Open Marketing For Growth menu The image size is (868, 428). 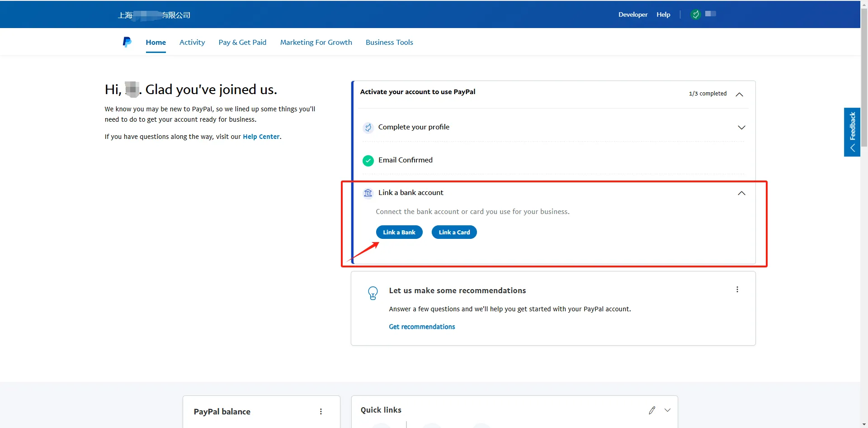316,42
